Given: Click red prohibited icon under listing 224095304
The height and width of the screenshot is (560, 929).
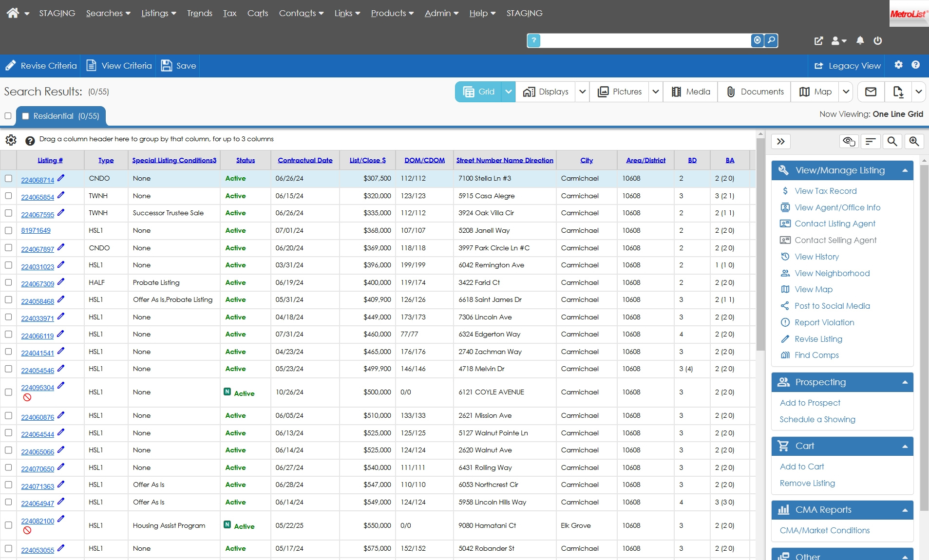Looking at the screenshot, I should (27, 397).
